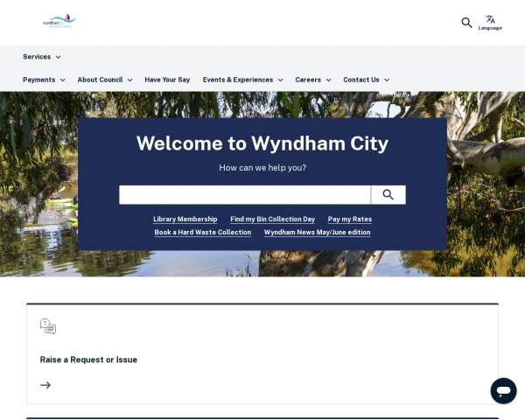The image size is (525, 420).
Task: Open the Have Your Say page
Action: coord(167,80)
